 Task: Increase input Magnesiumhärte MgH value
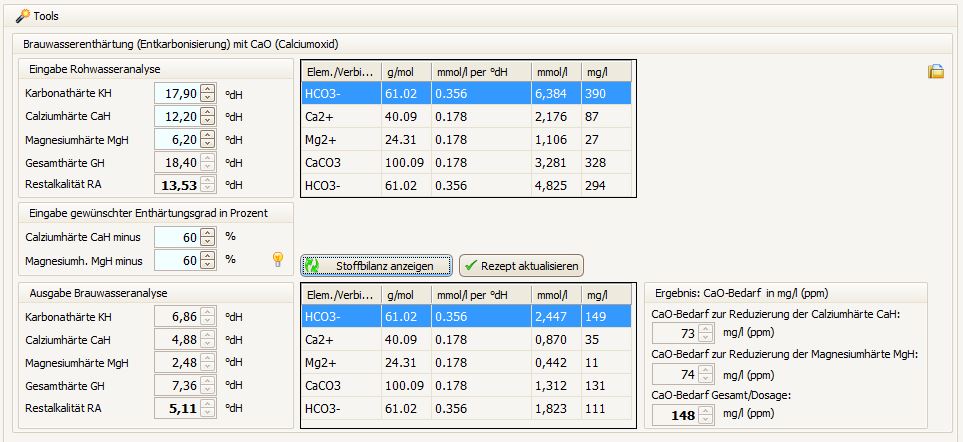click(207, 134)
